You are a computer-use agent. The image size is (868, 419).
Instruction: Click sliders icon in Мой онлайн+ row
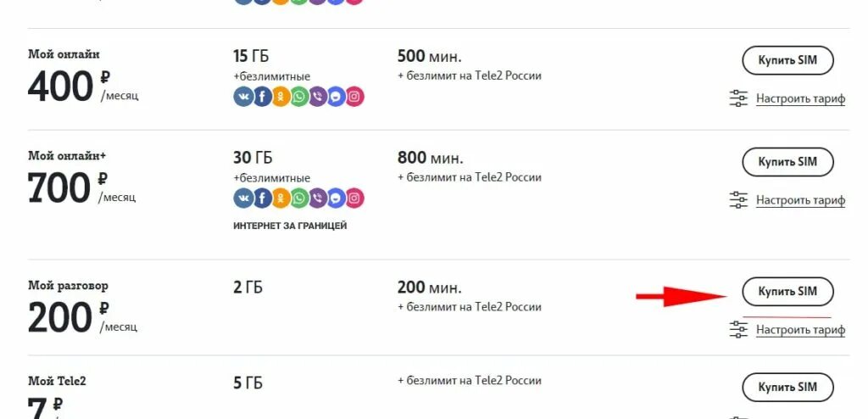pos(738,200)
